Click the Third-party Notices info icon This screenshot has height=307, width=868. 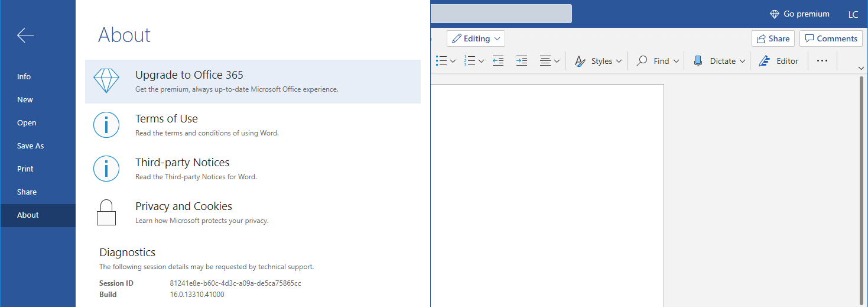106,169
